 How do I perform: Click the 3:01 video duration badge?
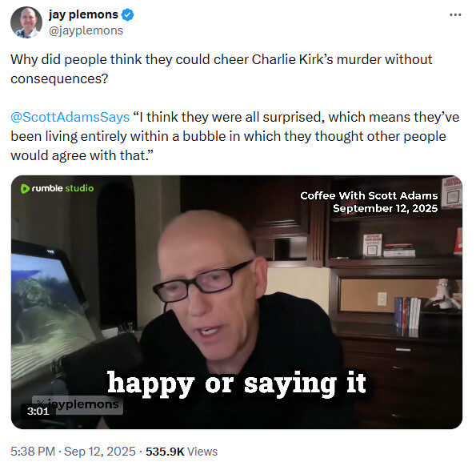click(38, 411)
